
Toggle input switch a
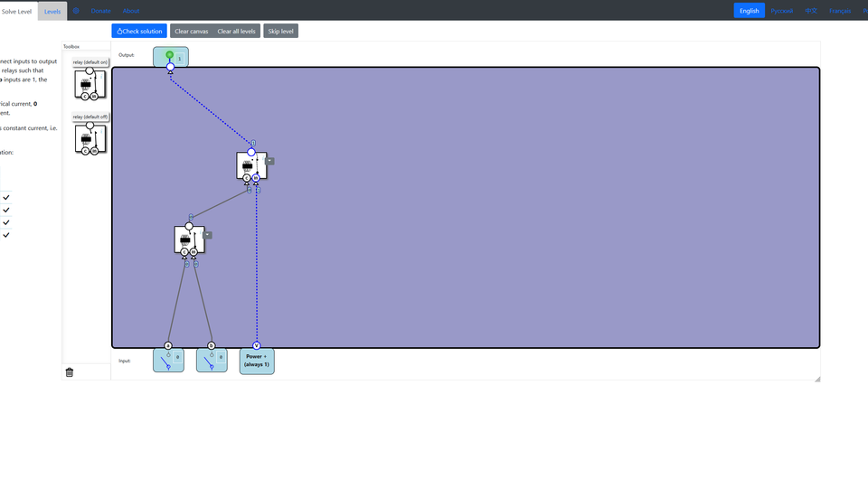(x=167, y=361)
